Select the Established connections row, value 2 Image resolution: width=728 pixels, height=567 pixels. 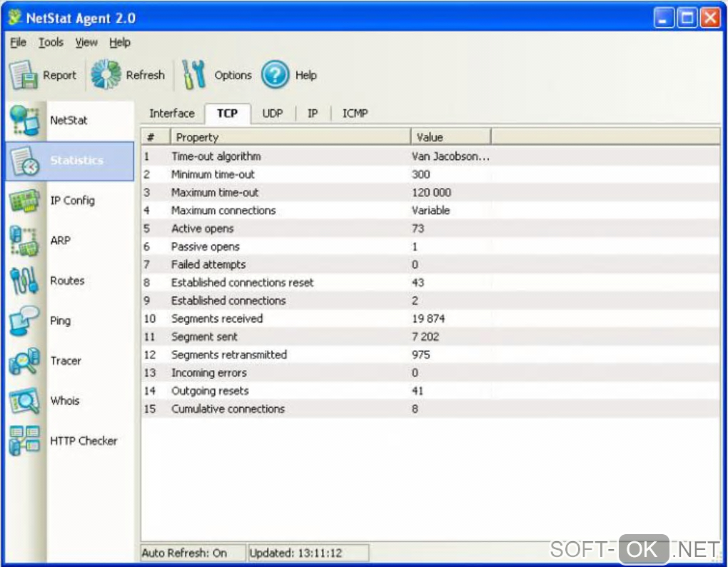430,301
